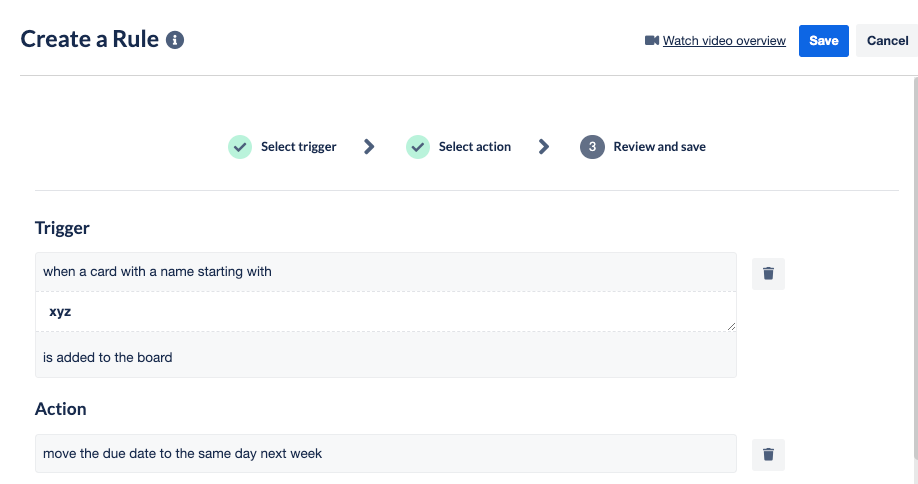The image size is (918, 484).
Task: Click the 'move the due date' action row
Action: click(x=386, y=454)
